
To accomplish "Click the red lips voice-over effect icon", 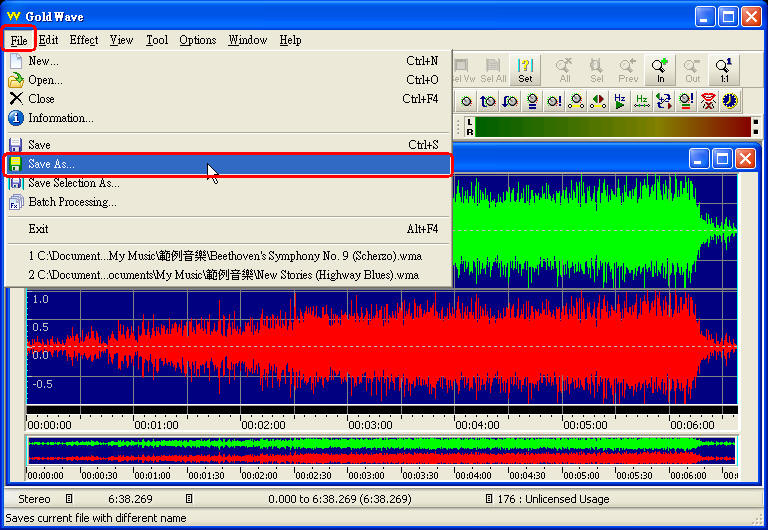I will (708, 101).
